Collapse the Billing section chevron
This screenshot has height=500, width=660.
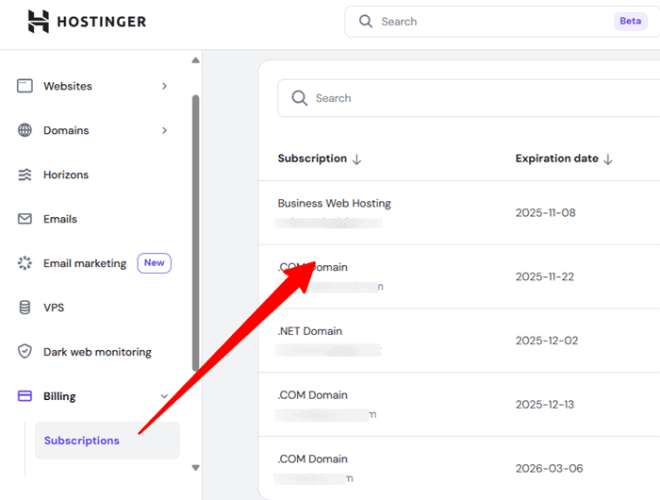tap(164, 396)
